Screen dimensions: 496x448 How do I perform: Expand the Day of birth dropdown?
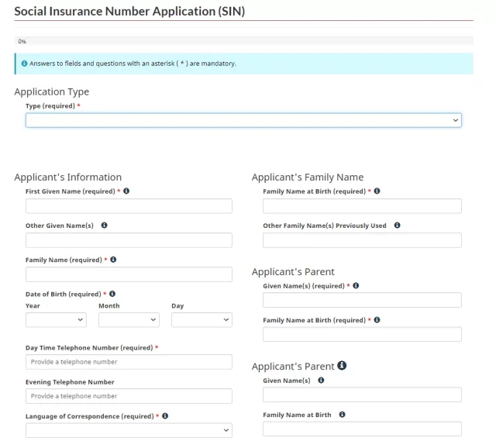tap(201, 319)
